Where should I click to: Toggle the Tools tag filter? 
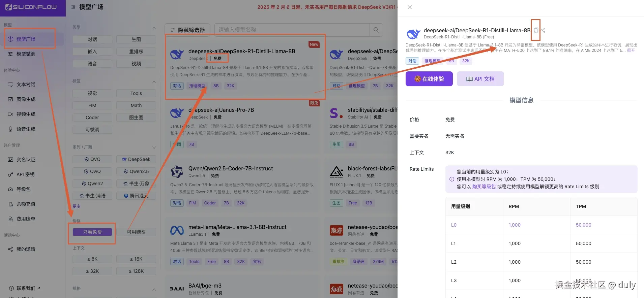(136, 93)
